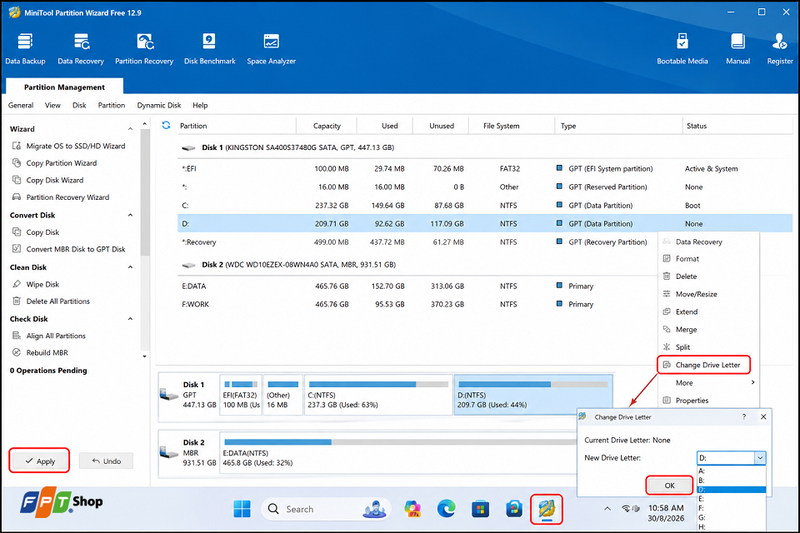Confirm with OK in Change Drive Letter

coord(669,485)
